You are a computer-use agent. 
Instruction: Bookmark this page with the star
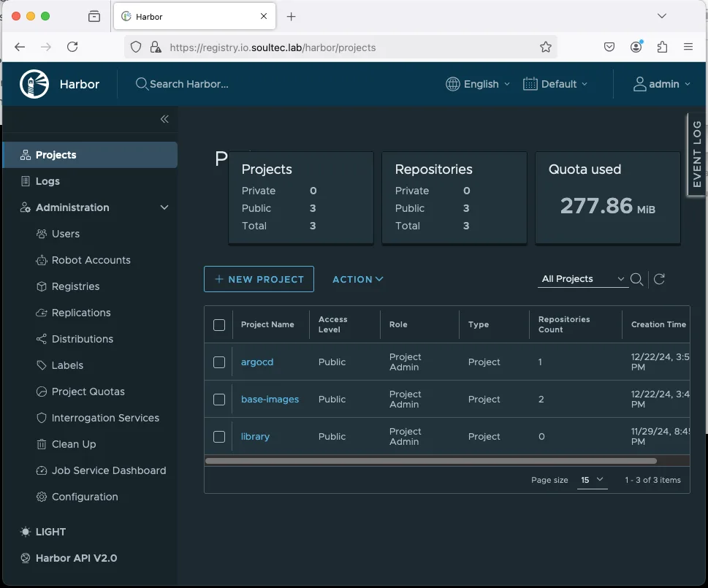[x=546, y=47]
